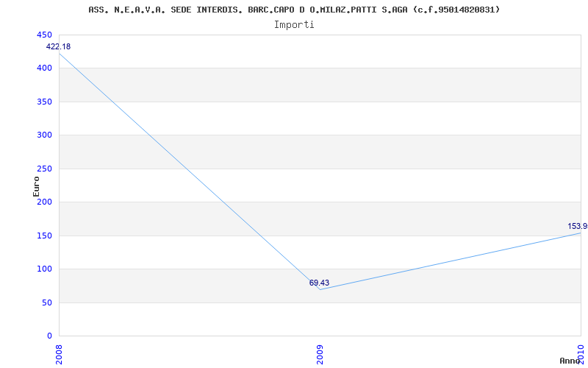Click the 350 y-axis value
This screenshot has height=368, width=588.
tap(44, 102)
